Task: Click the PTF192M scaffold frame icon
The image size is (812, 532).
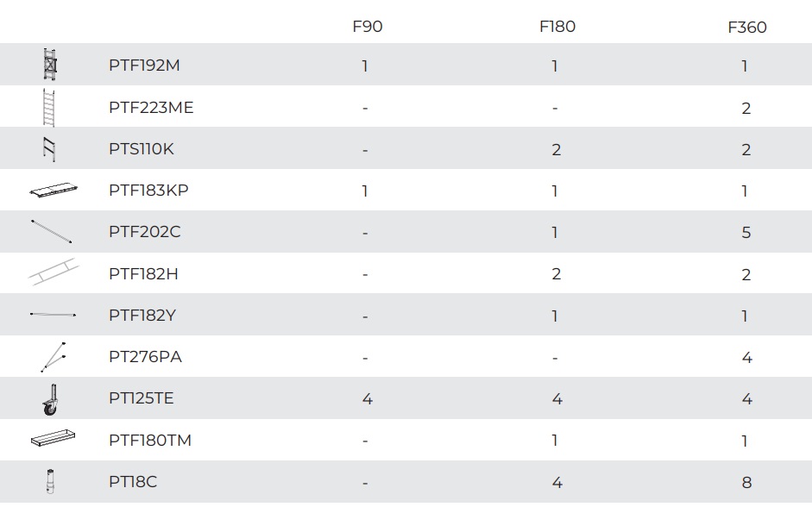Action: [x=50, y=65]
